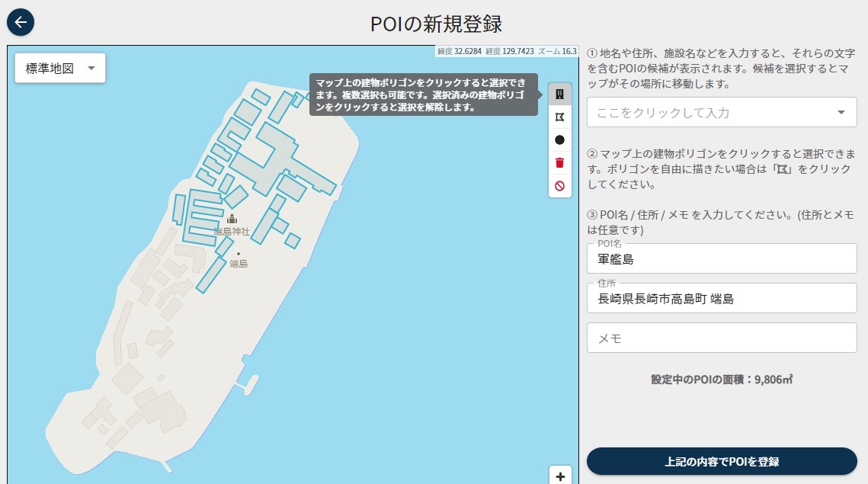Screen dimensions: 868x484
Task: Open the 標準地図 map style dropdown
Action: tap(60, 68)
